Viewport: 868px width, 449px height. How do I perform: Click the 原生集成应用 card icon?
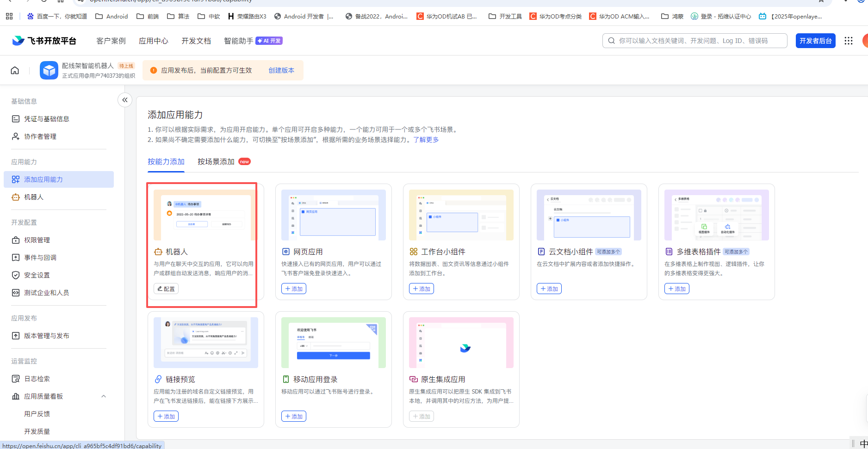[414, 379]
